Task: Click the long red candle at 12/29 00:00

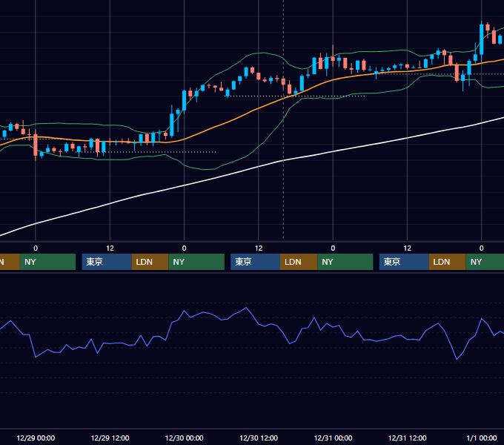Action: (x=36, y=145)
